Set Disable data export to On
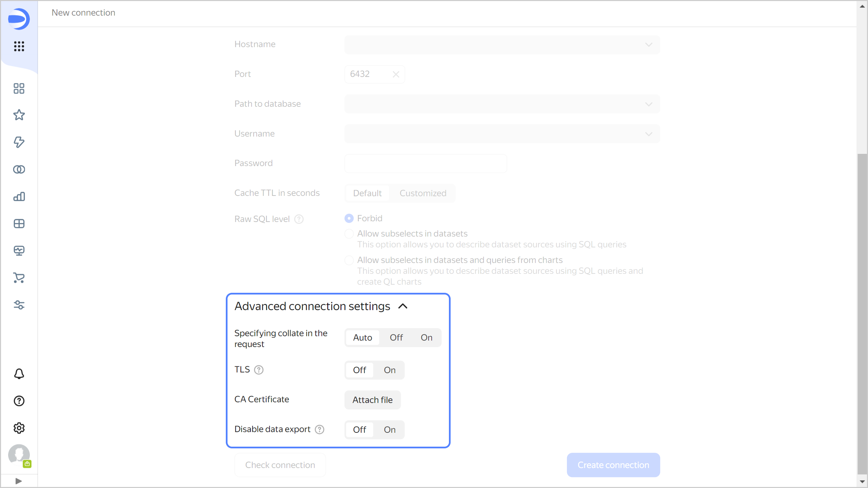The width and height of the screenshot is (868, 488). coord(389,430)
